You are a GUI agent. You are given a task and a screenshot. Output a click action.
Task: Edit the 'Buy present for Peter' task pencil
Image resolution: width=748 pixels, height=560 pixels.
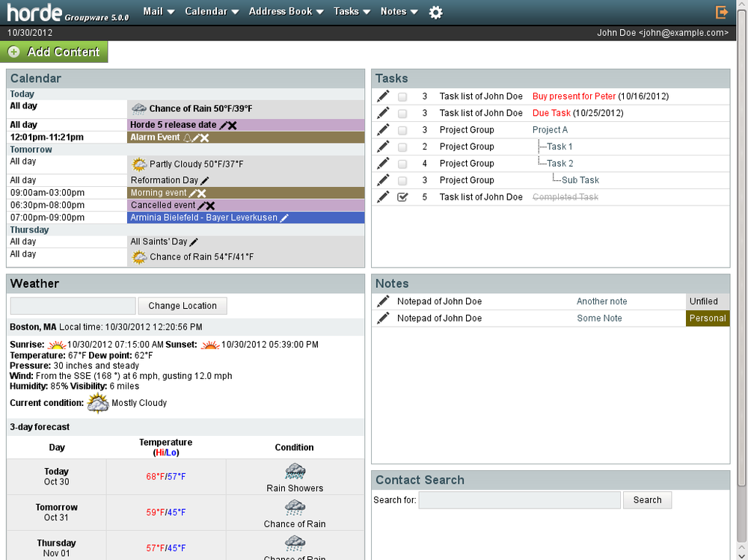click(383, 96)
